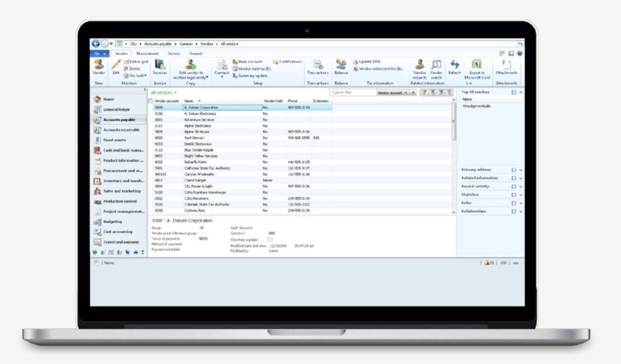Open the File menu
621x364 pixels.
(99, 53)
